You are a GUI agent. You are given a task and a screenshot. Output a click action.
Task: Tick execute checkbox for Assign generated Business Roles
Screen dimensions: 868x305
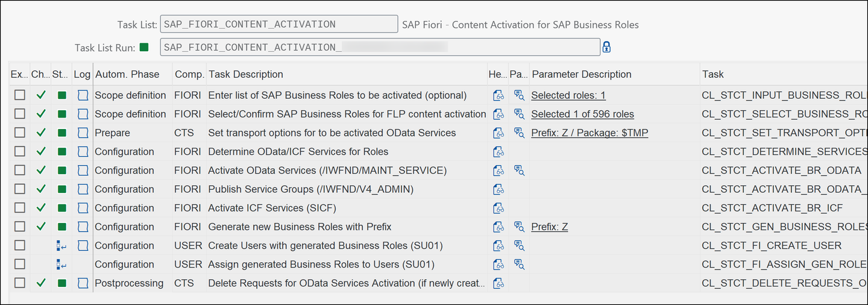pos(20,264)
